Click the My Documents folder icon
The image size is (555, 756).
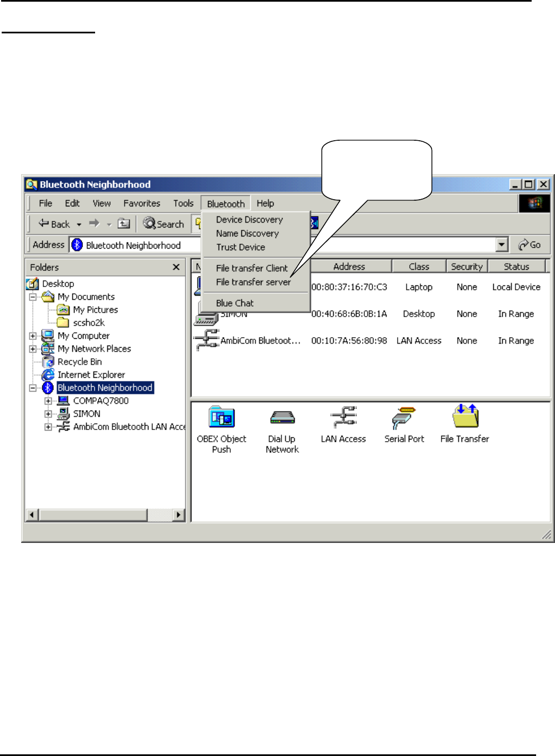point(48,297)
